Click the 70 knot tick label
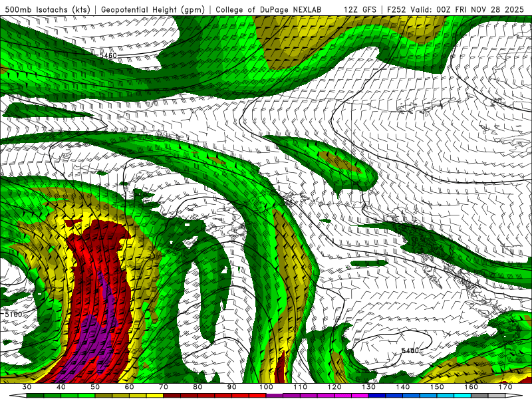The width and height of the screenshot is (532, 399). (x=164, y=387)
